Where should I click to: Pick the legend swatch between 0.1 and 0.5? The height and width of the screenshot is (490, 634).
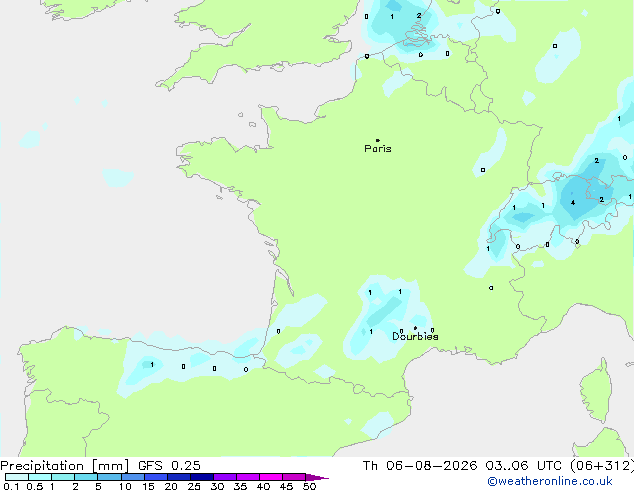17,477
